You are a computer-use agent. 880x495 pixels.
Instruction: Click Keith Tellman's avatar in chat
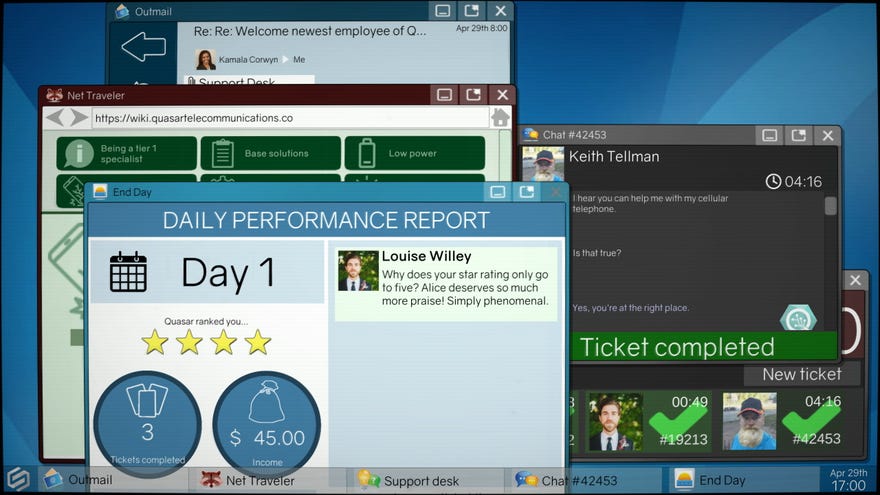pos(543,163)
